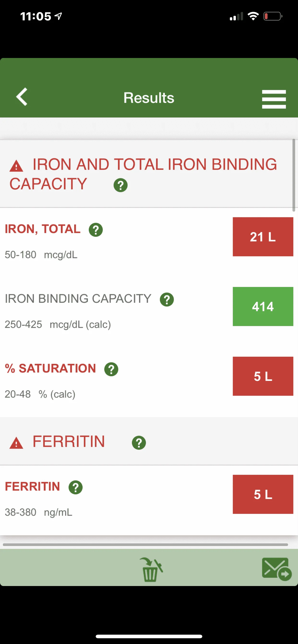Tap the IRON BINDING CAPACITY label
Viewport: 298px width, 644px height.
[x=78, y=299]
